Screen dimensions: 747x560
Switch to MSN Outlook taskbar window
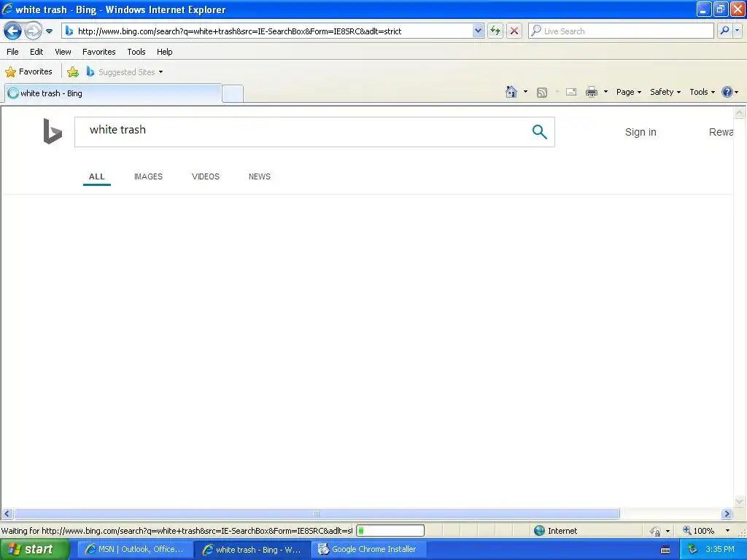(135, 550)
